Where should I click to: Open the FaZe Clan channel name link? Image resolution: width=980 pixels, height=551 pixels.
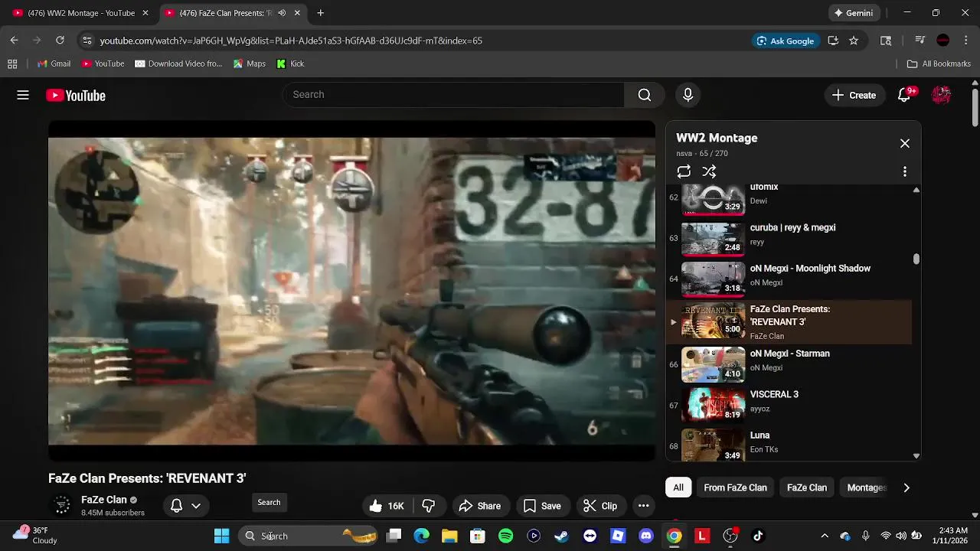[x=104, y=500]
